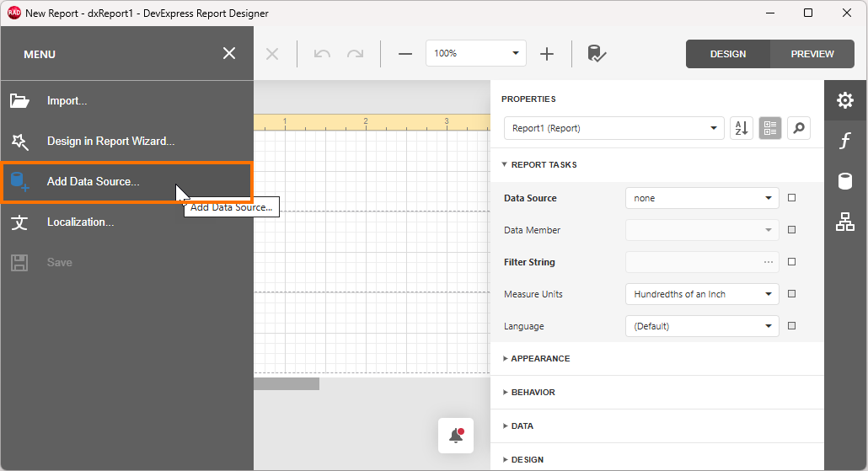Minimize the Report Designer window
Screen dimensions: 868x471
tap(770, 13)
